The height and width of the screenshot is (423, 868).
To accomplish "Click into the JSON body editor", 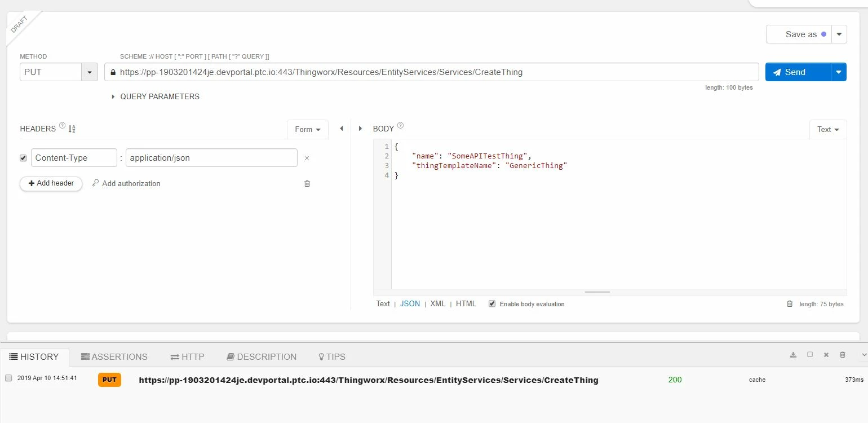I will (619, 214).
